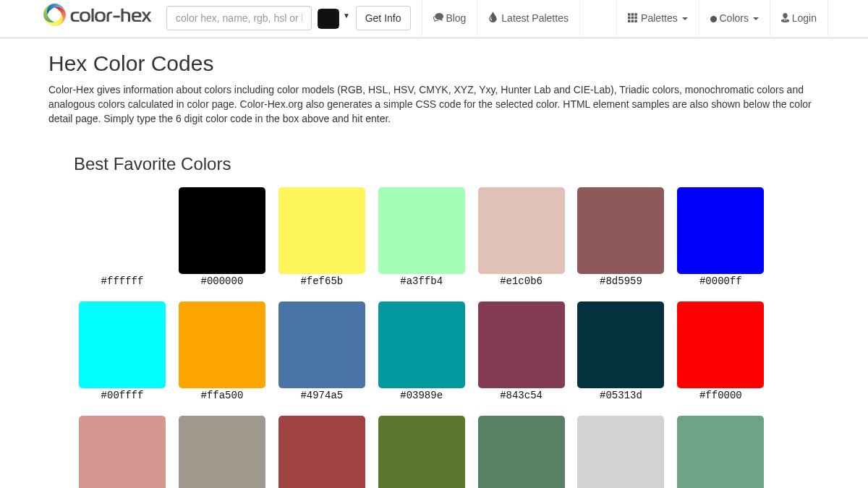Click the #4974a5 hex code text
Viewport: 868px width, 488px height.
point(322,395)
